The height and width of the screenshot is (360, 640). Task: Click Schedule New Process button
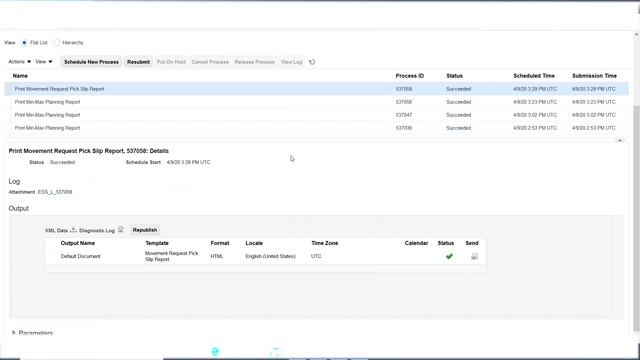pyautogui.click(x=91, y=62)
